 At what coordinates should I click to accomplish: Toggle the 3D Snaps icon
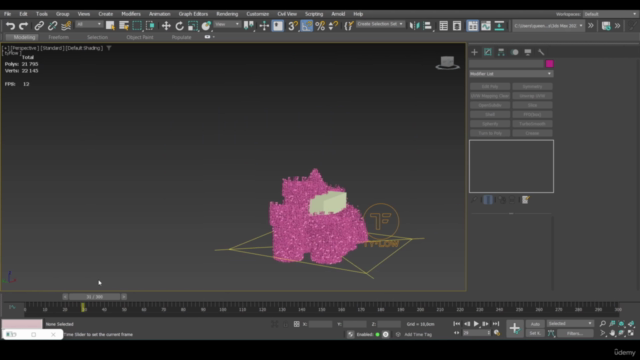point(293,26)
